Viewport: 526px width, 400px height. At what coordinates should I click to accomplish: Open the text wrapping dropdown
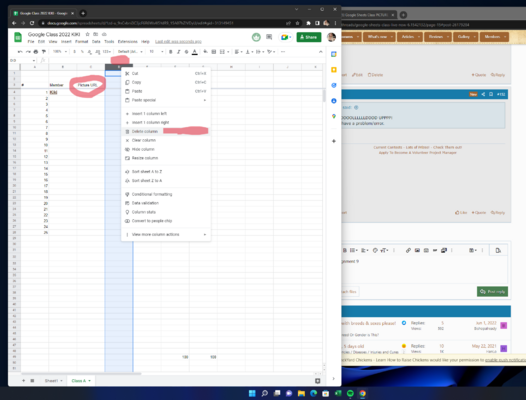(x=260, y=52)
